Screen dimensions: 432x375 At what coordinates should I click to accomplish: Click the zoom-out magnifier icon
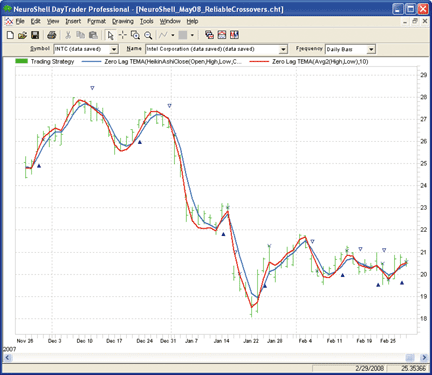[x=148, y=35]
